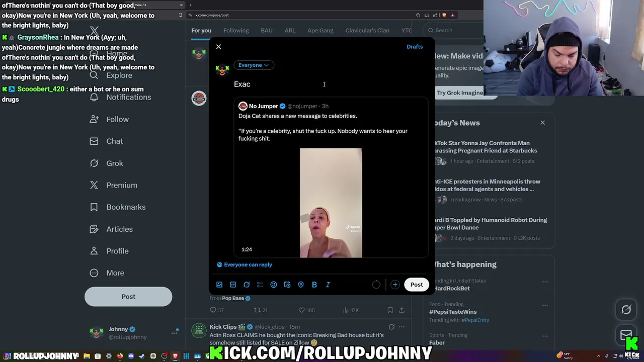This screenshot has width=644, height=362.
Task: Open more options for Faber trend
Action: 545,336
